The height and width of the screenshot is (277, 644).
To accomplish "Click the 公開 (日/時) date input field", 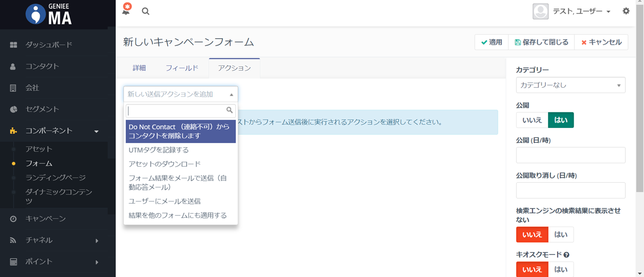I will 571,155.
